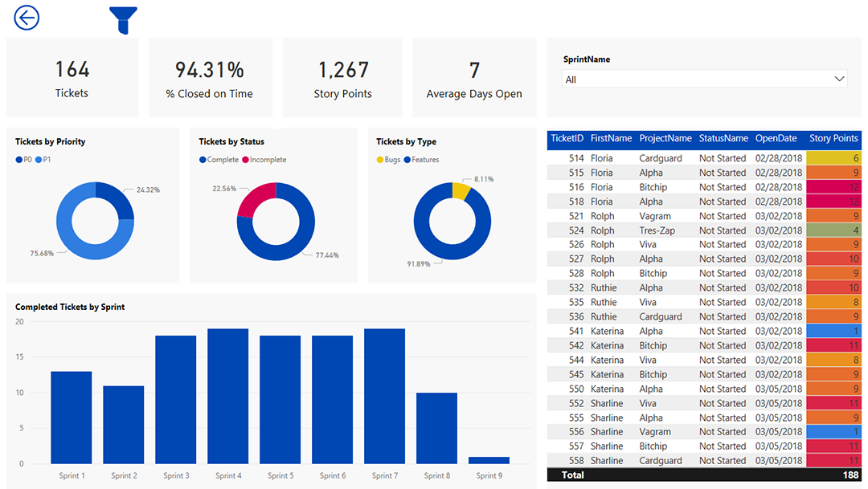Image resolution: width=868 pixels, height=489 pixels.
Task: Toggle Complete legend in Tickets by Status
Action: point(219,159)
